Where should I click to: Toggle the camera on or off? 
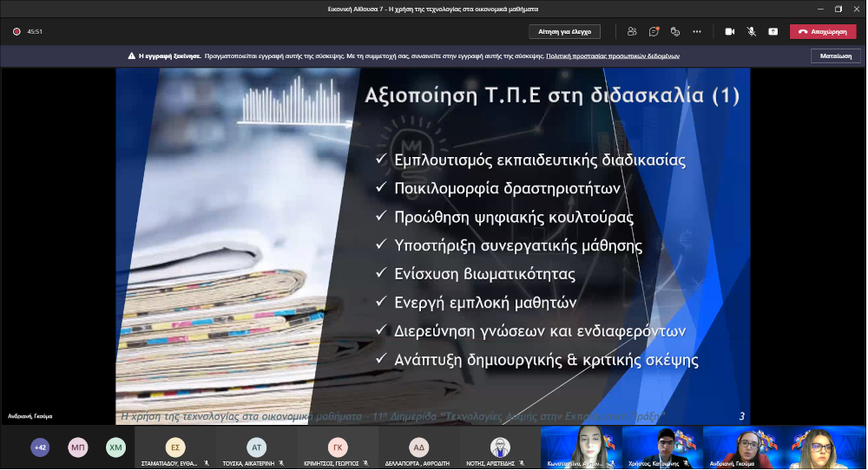coord(729,31)
